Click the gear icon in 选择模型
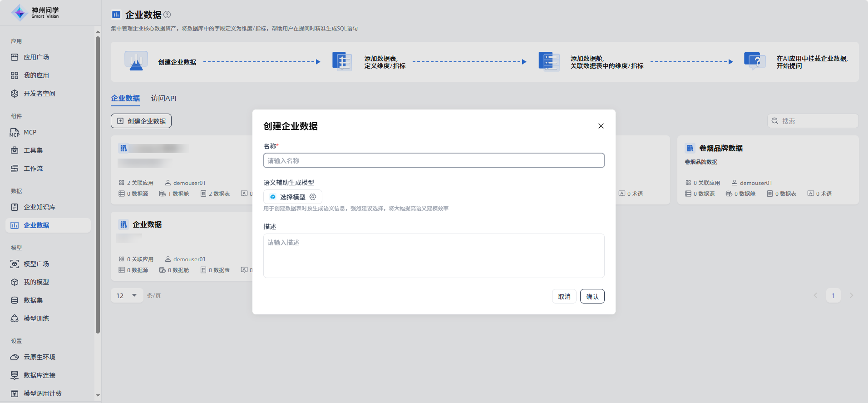This screenshot has width=868, height=403. (x=313, y=197)
